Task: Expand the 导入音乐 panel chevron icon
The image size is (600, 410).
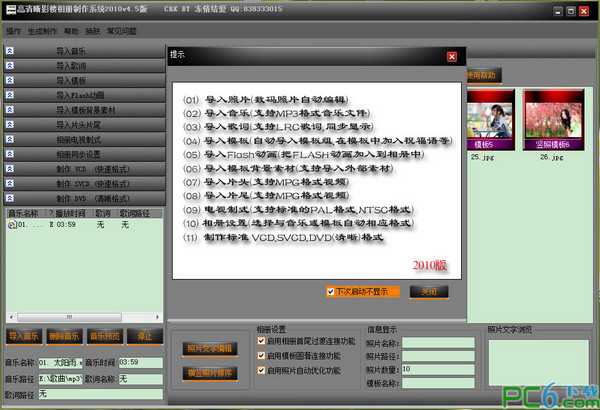Action: pyautogui.click(x=10, y=50)
